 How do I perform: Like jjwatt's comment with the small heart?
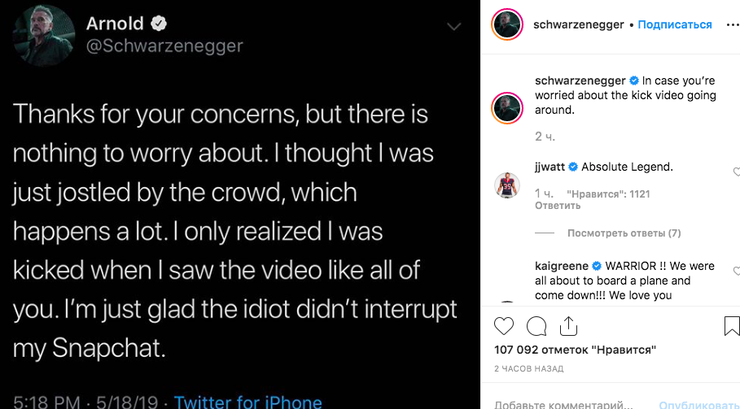pyautogui.click(x=735, y=171)
